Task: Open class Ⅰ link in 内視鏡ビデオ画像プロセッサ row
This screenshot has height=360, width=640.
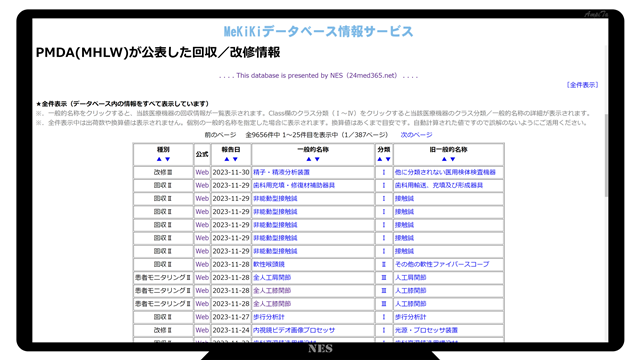Action: (x=384, y=330)
